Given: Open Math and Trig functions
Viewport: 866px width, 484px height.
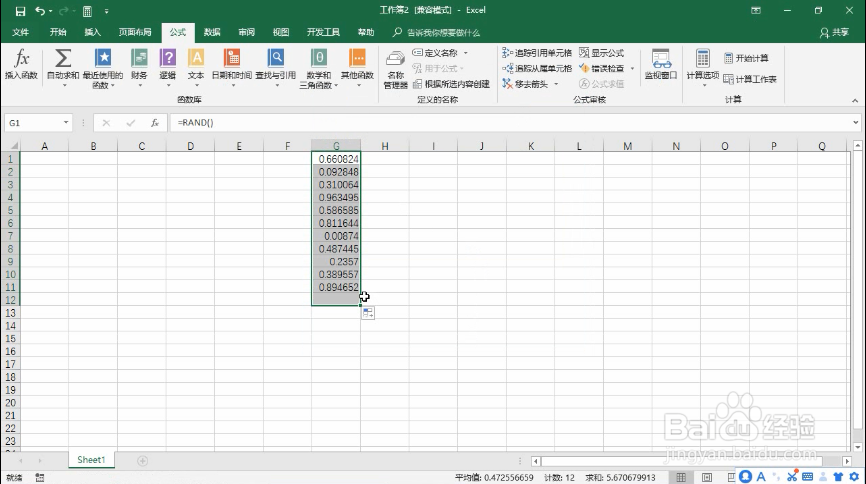Looking at the screenshot, I should pos(319,67).
